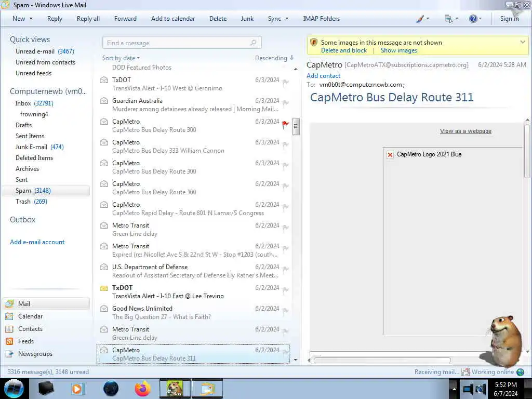The image size is (532, 399).
Task: Open the Sort by date dropdown
Action: tap(121, 58)
